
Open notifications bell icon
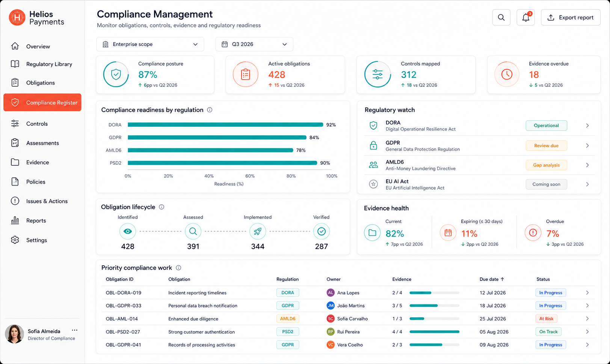tap(525, 17)
